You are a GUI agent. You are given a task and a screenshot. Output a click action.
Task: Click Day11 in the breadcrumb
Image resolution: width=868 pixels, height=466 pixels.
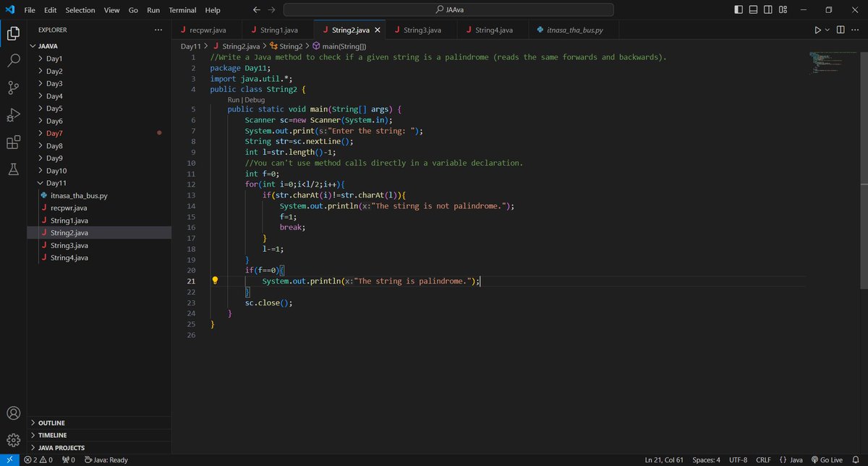pos(190,46)
